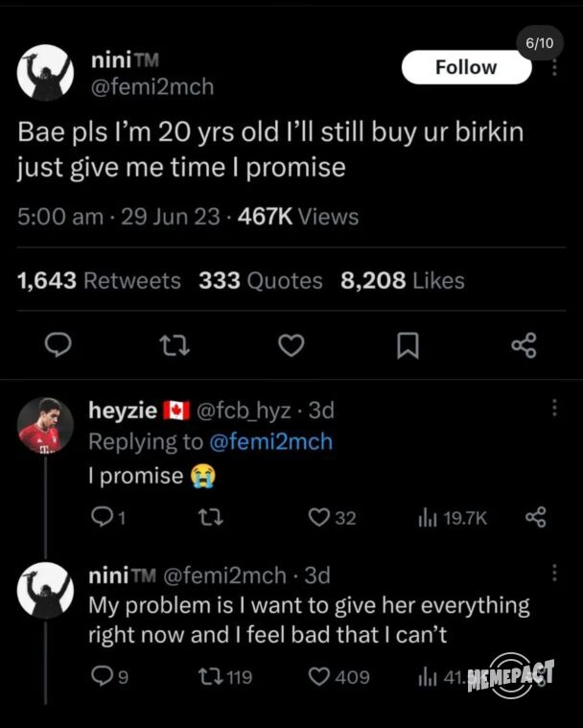583x728 pixels.
Task: View the 333 Quotes list
Action: click(x=260, y=280)
